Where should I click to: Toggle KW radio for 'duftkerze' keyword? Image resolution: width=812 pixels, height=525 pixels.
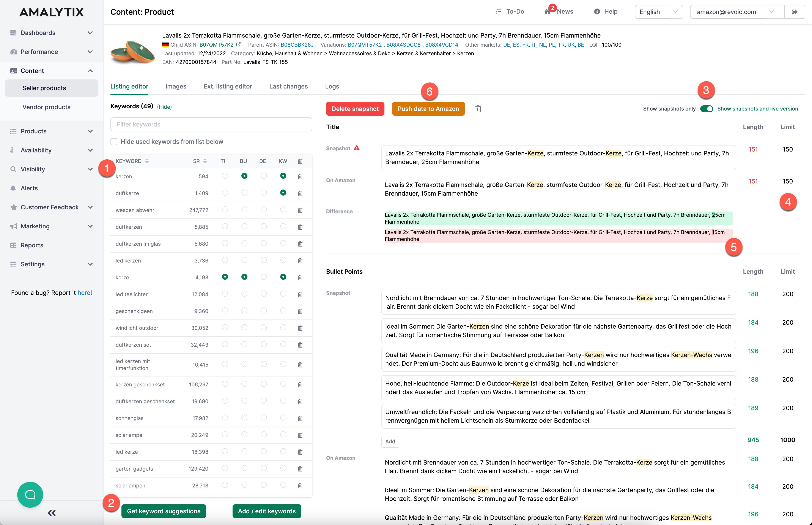(283, 193)
